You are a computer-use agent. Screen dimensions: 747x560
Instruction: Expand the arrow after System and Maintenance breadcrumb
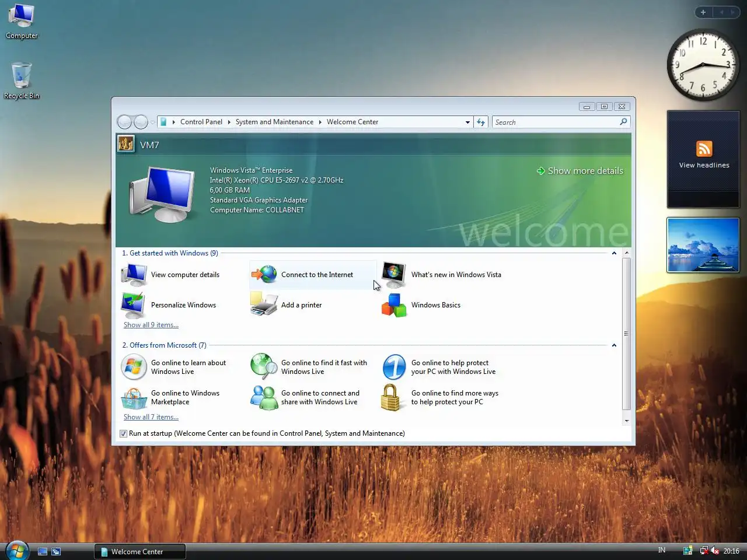[320, 122]
